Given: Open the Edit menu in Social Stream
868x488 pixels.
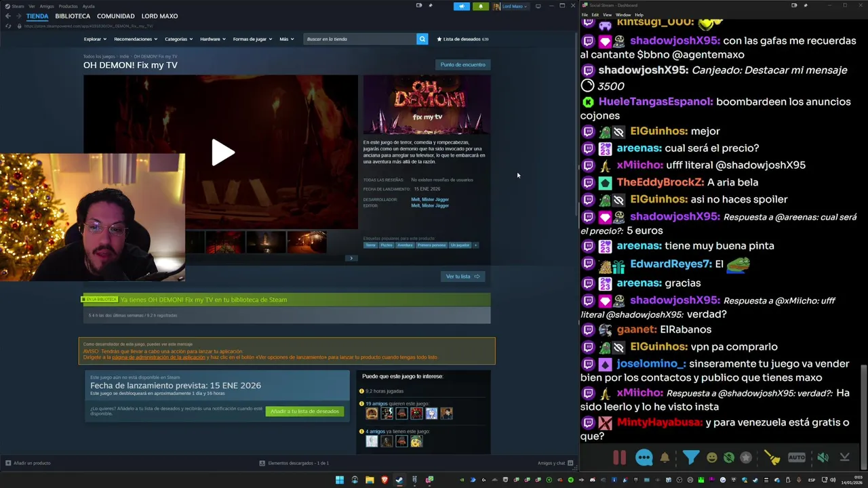Looking at the screenshot, I should [x=595, y=14].
